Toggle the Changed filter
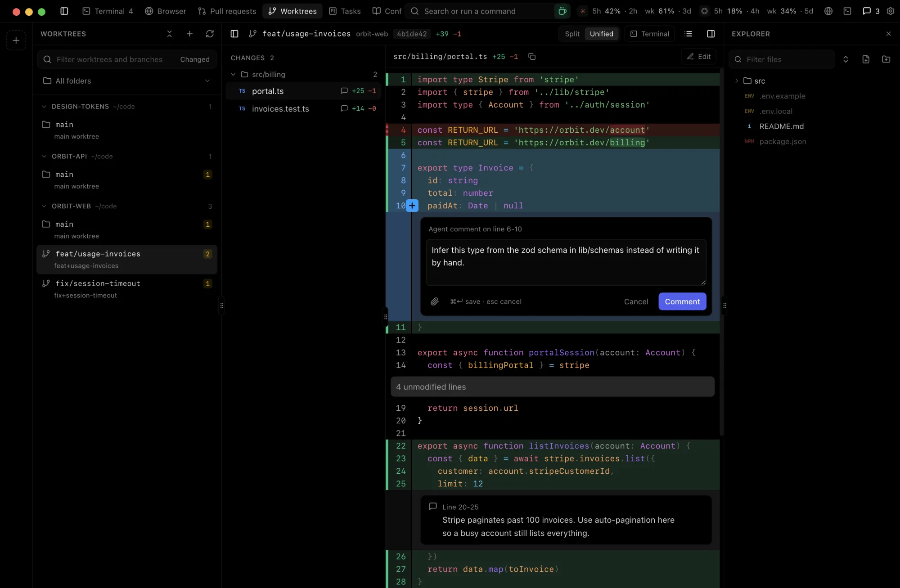This screenshot has height=588, width=900. (195, 59)
